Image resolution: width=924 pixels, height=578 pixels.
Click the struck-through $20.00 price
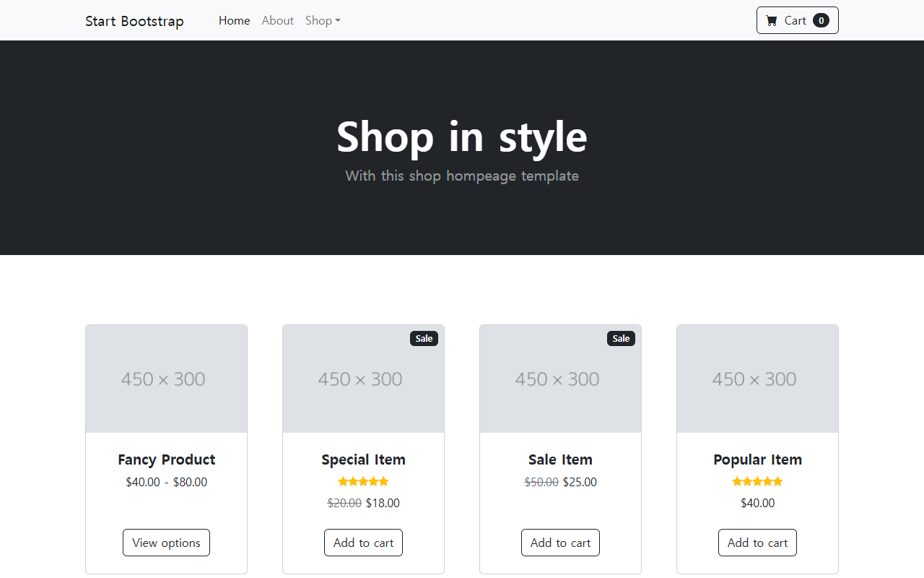tap(344, 503)
